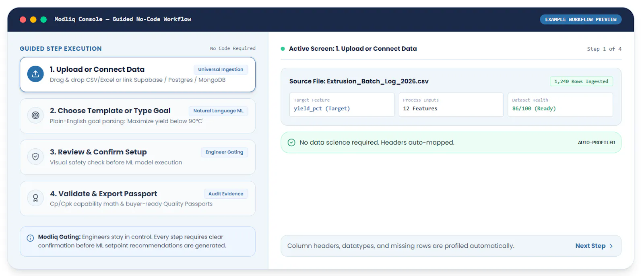Click the 1,240 Rows Ingested badge

click(581, 81)
